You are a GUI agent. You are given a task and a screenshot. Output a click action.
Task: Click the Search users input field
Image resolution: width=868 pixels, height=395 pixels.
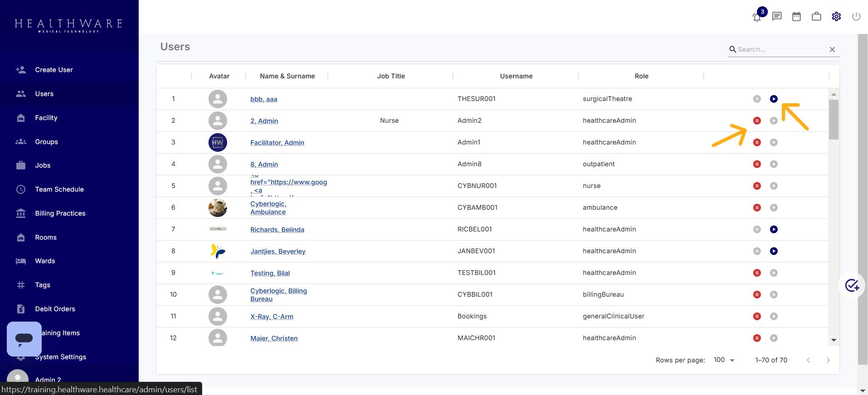point(781,50)
